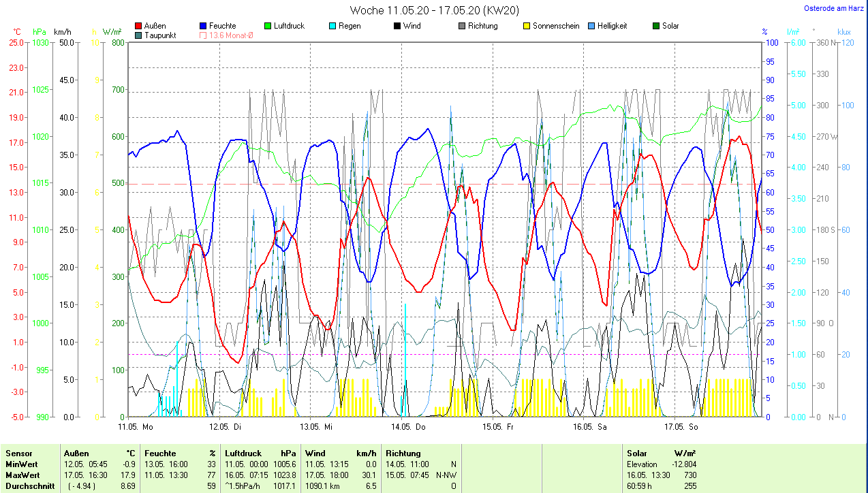Click the Sensor header in the statistics table
Screen dimensions: 868x493
point(18,453)
